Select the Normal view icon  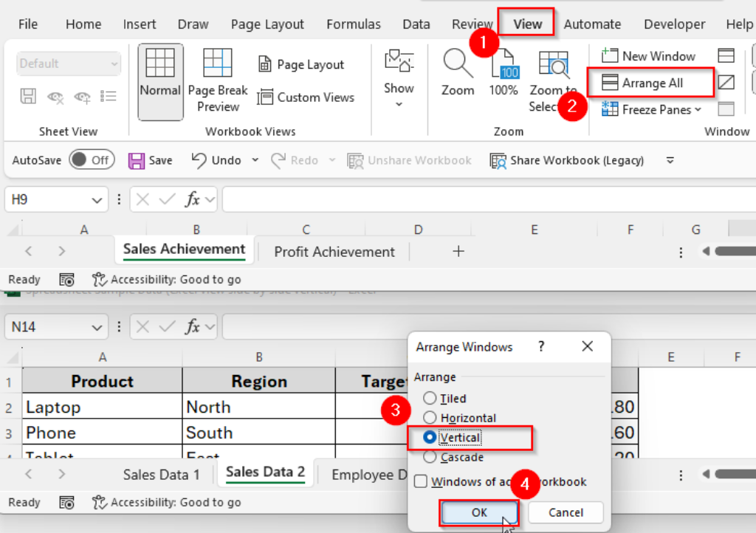click(x=160, y=74)
